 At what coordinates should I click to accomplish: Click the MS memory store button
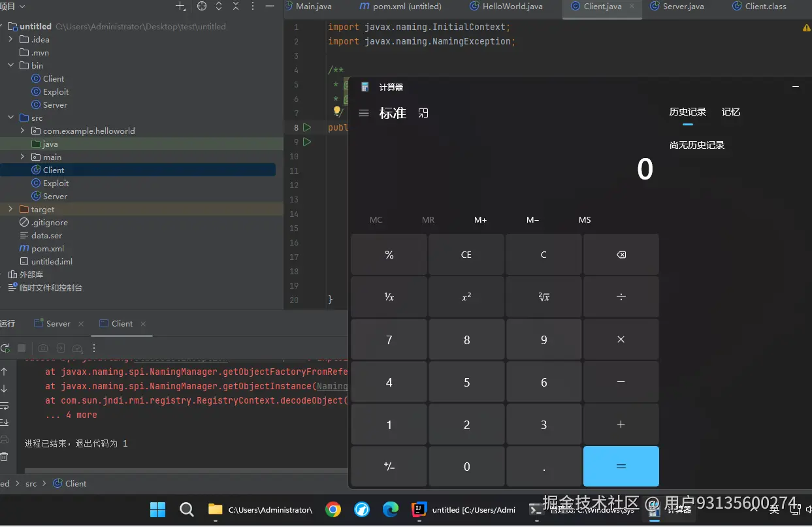pyautogui.click(x=585, y=220)
